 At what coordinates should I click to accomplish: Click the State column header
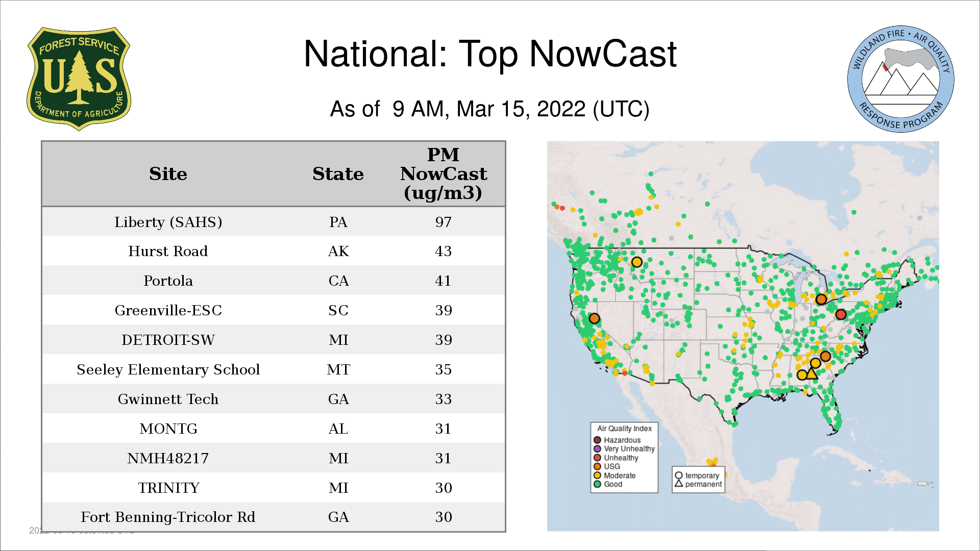click(338, 174)
